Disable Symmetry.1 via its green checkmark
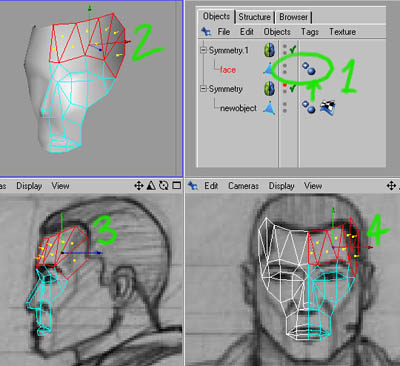The width and height of the screenshot is (400, 366). [x=293, y=50]
